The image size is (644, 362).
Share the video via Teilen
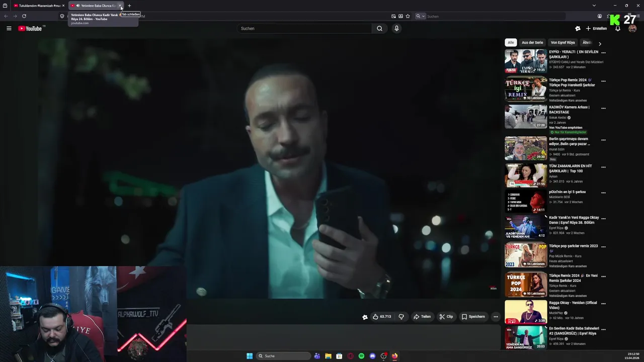[422, 317]
